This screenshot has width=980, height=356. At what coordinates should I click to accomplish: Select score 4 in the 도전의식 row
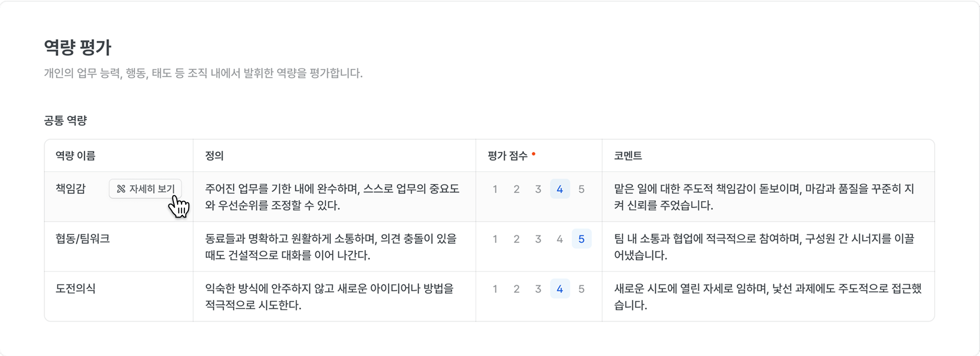pyautogui.click(x=560, y=289)
